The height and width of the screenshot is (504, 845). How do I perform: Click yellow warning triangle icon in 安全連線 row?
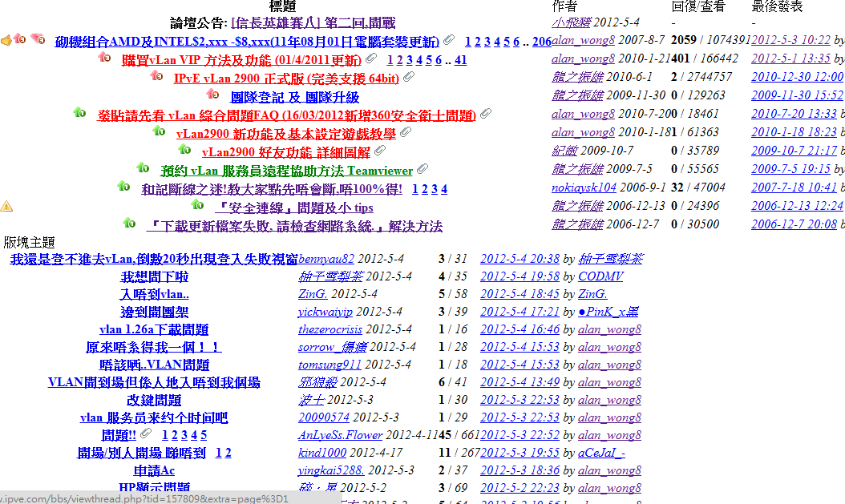[x=6, y=206]
